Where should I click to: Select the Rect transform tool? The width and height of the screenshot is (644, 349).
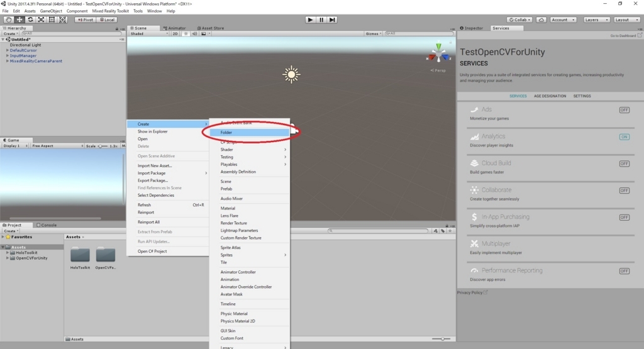(x=52, y=19)
